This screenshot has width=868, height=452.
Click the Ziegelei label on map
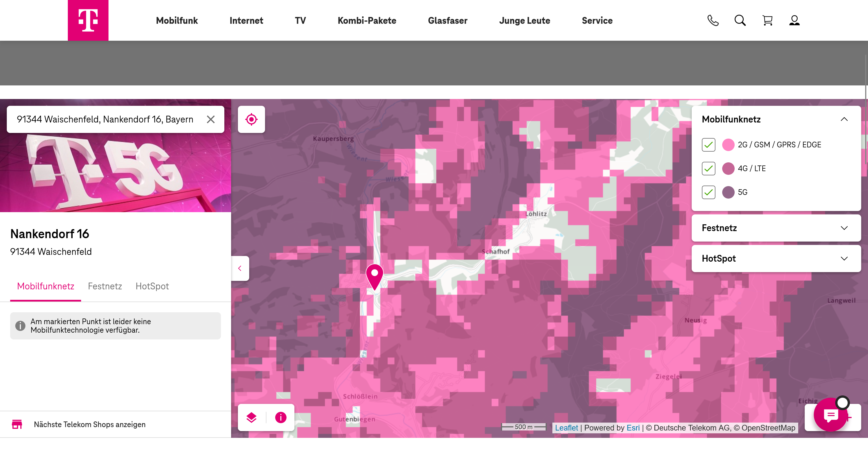point(669,376)
